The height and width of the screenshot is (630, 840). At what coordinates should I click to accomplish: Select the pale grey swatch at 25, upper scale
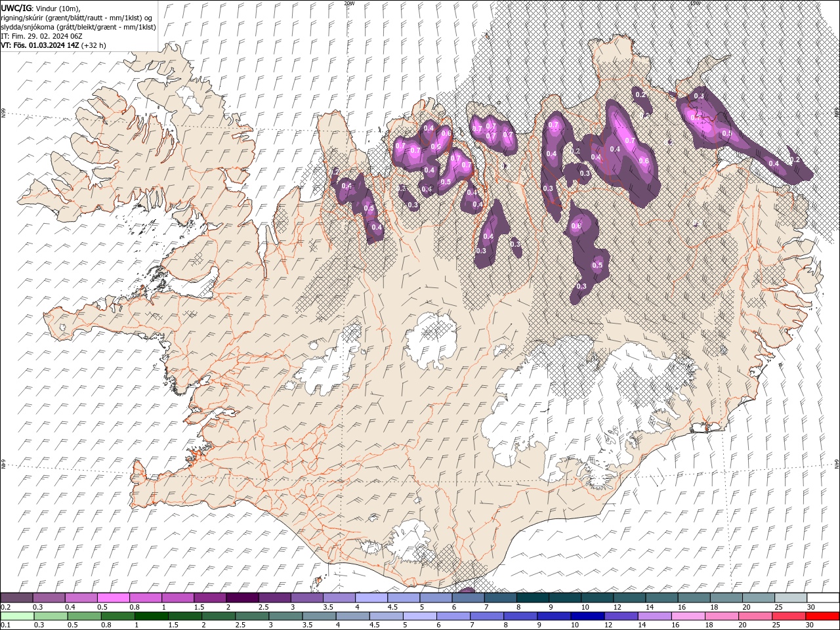pos(791,598)
